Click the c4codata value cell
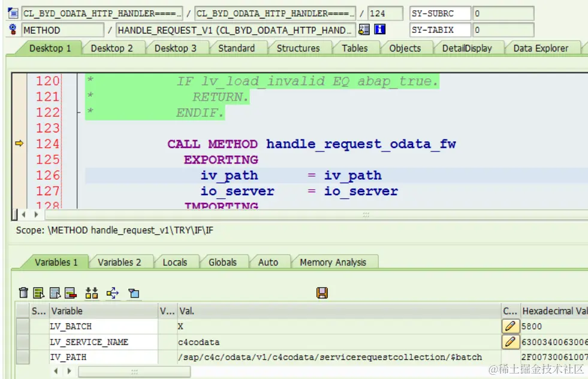This screenshot has height=379, width=588. pyautogui.click(x=339, y=342)
